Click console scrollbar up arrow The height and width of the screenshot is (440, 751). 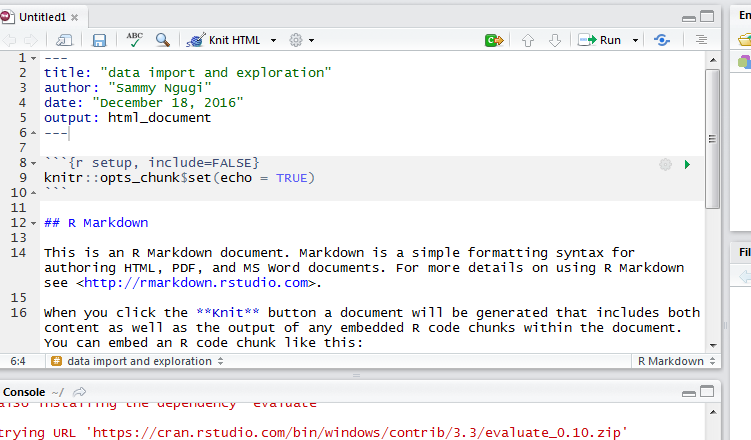[713, 412]
